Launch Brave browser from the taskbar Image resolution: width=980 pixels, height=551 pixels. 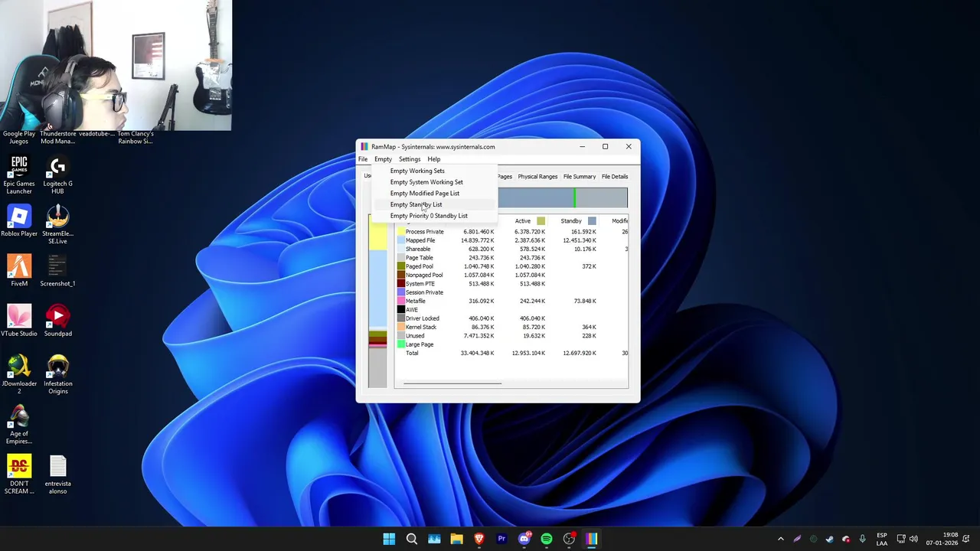(x=479, y=539)
